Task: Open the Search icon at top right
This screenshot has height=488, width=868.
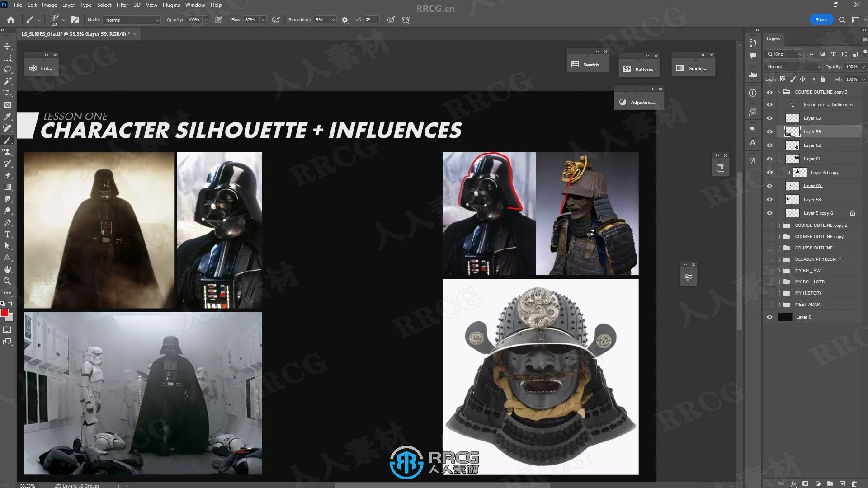Action: coord(842,20)
